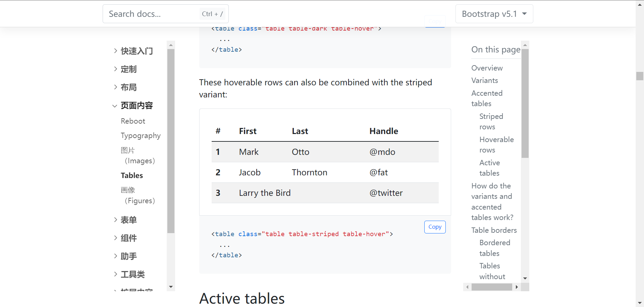Expand the 布局 section
Screen dimensions: 644x307
[x=128, y=87]
